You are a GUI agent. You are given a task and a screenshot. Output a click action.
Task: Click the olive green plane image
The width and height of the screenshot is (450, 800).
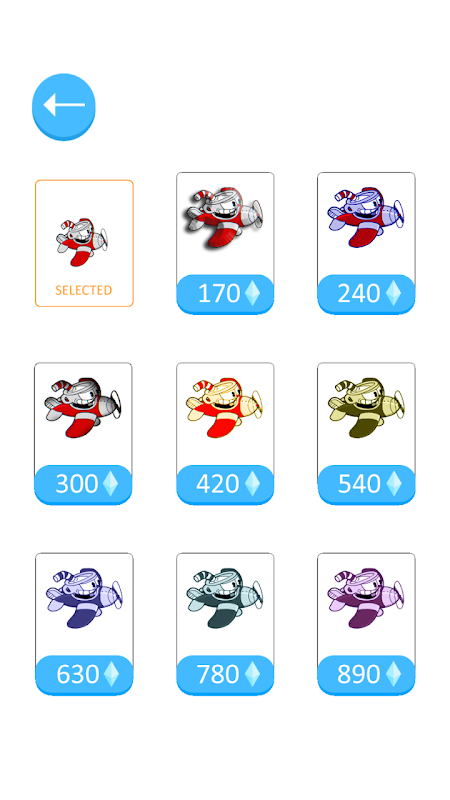coord(365,408)
